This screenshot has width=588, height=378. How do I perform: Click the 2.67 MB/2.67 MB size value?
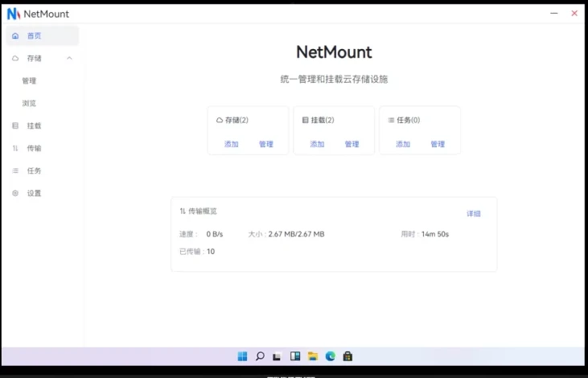click(x=296, y=234)
